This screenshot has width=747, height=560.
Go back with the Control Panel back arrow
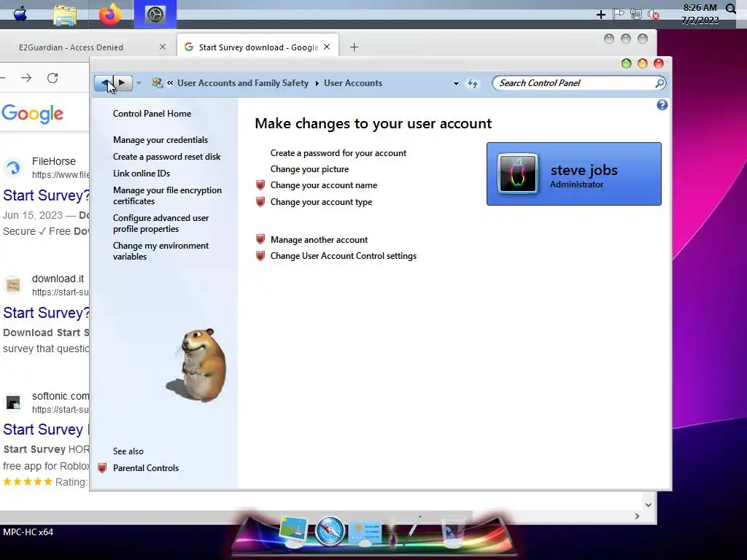click(104, 83)
